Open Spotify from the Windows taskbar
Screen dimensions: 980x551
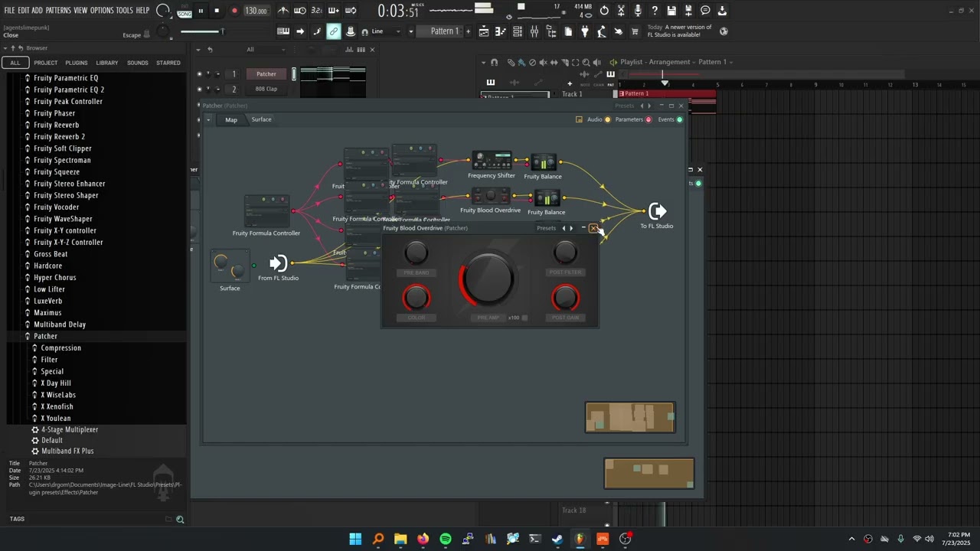click(x=446, y=539)
